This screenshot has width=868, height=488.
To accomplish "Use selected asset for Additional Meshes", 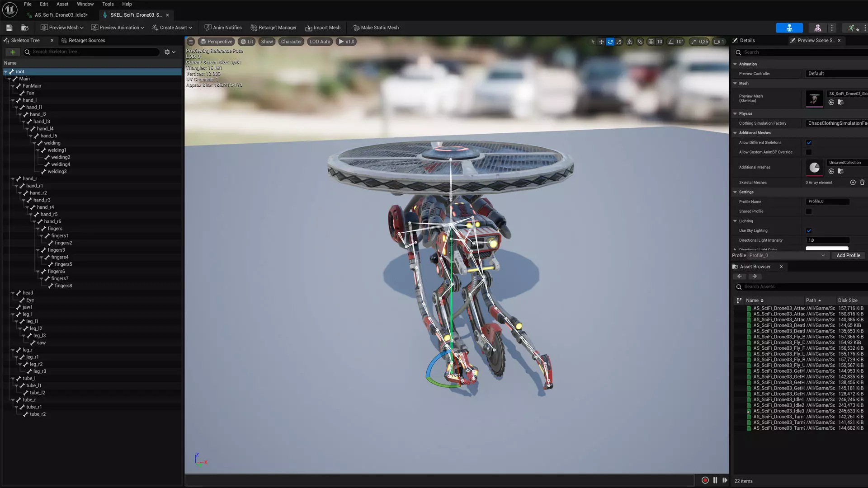I will tap(831, 171).
